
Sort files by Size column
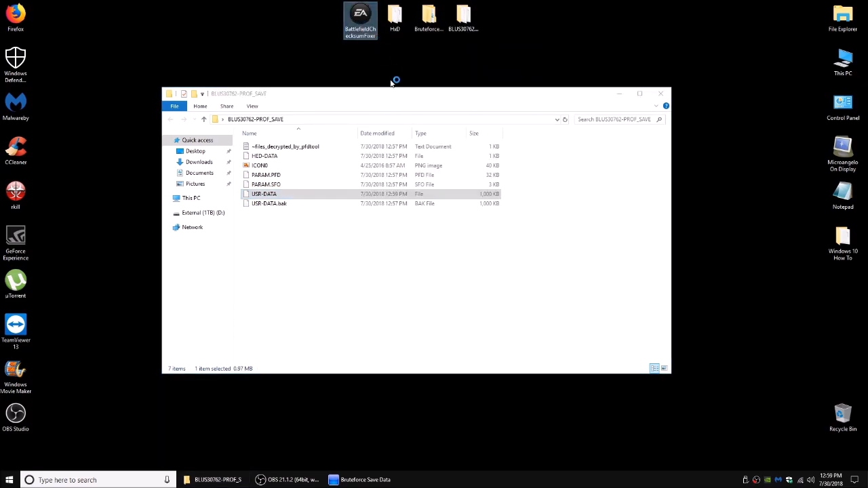click(x=484, y=133)
